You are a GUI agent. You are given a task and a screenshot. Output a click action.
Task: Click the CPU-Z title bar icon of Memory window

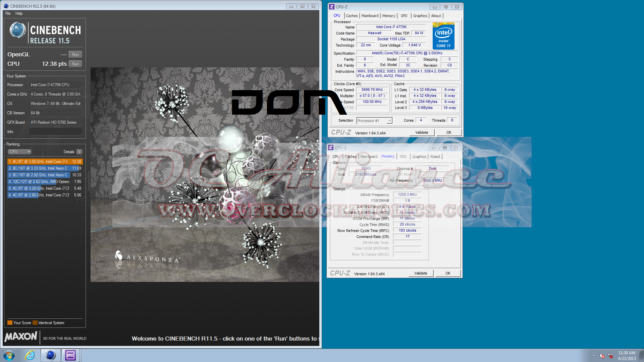331,147
